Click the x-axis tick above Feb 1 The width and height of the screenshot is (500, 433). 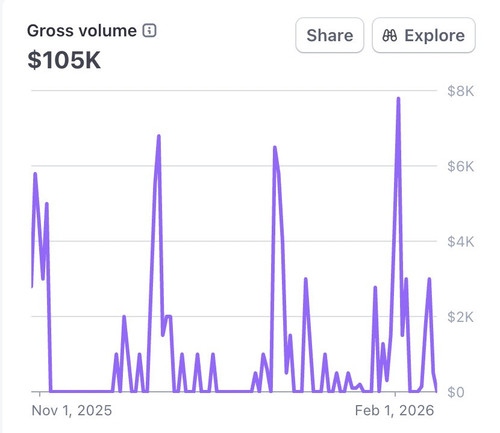(x=395, y=394)
